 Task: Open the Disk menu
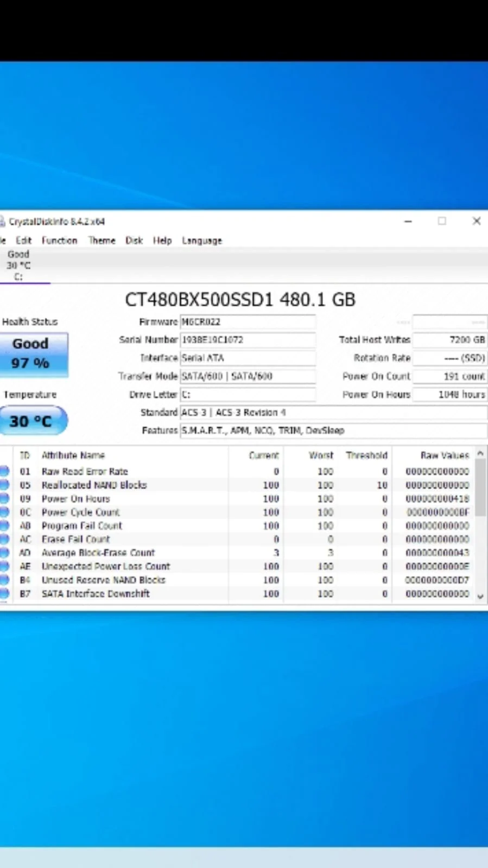[x=134, y=240]
